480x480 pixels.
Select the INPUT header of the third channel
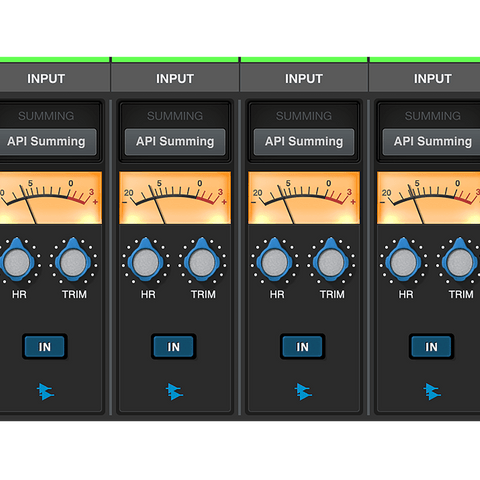[304, 79]
